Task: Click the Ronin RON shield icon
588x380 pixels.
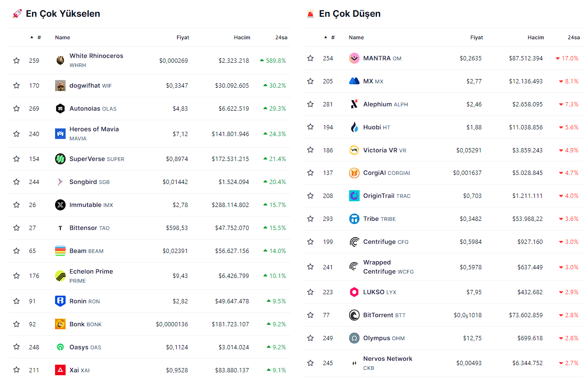Action: pos(60,301)
